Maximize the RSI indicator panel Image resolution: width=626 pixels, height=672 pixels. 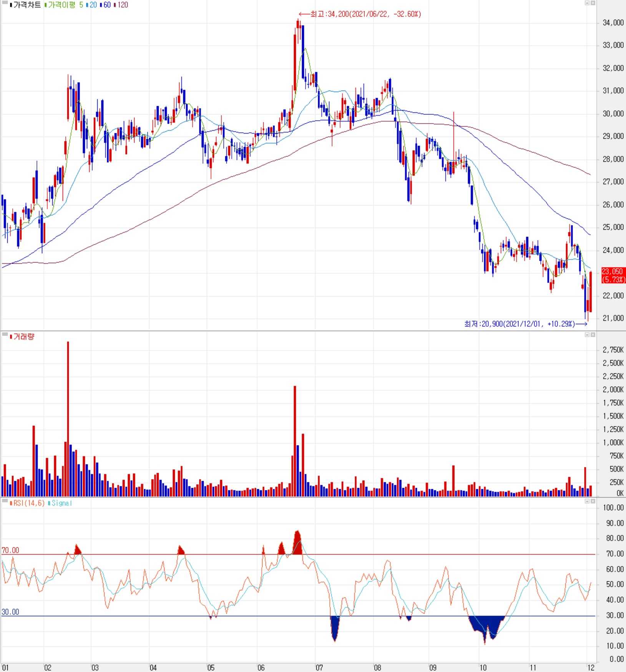(x=587, y=501)
